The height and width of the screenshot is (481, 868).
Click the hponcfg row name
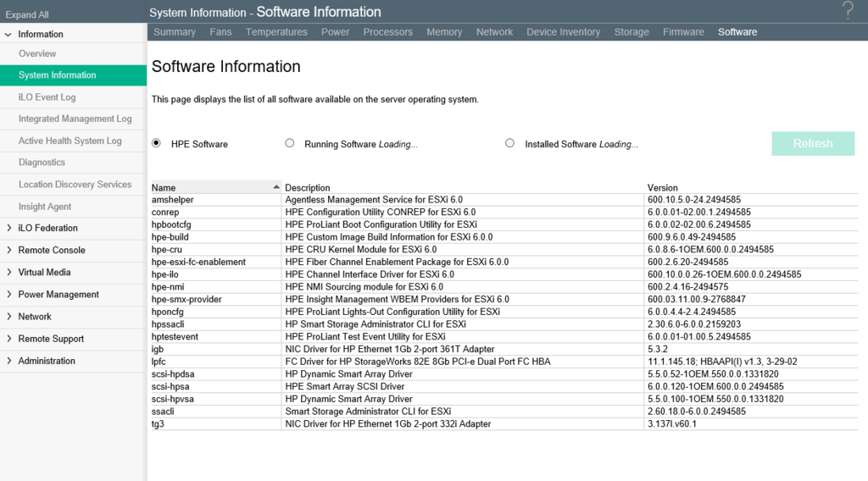click(167, 312)
